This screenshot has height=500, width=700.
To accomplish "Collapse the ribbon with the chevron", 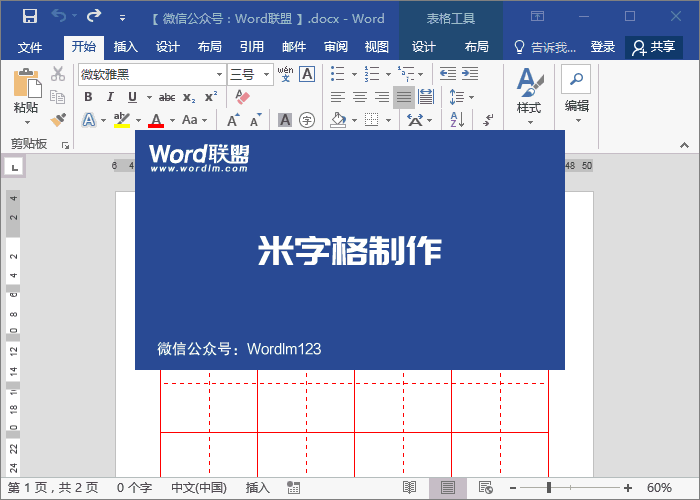I will point(684,146).
